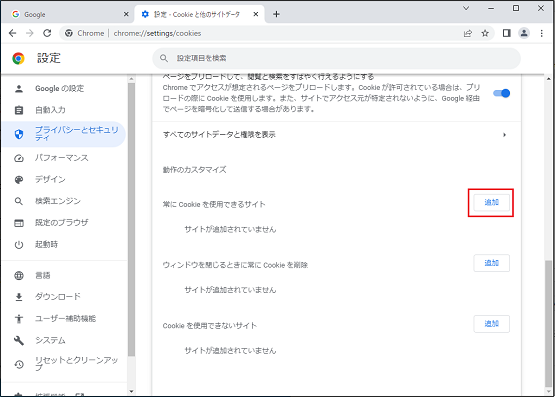Open ダウンロード settings section
This screenshot has height=397, width=555.
[x=64, y=297]
